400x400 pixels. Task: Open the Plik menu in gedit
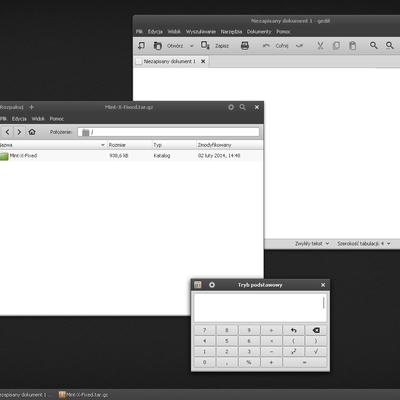tap(139, 32)
